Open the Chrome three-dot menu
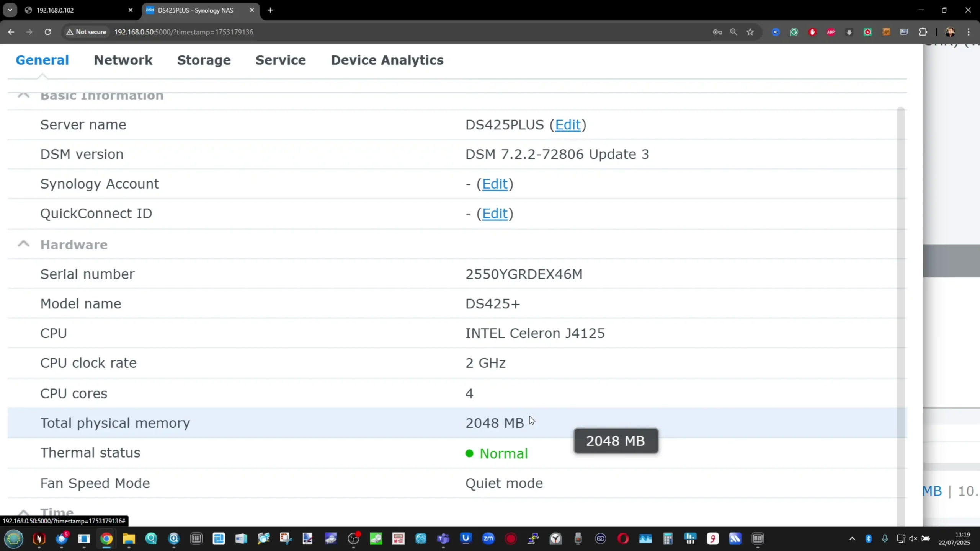Image resolution: width=980 pixels, height=551 pixels. (x=969, y=32)
